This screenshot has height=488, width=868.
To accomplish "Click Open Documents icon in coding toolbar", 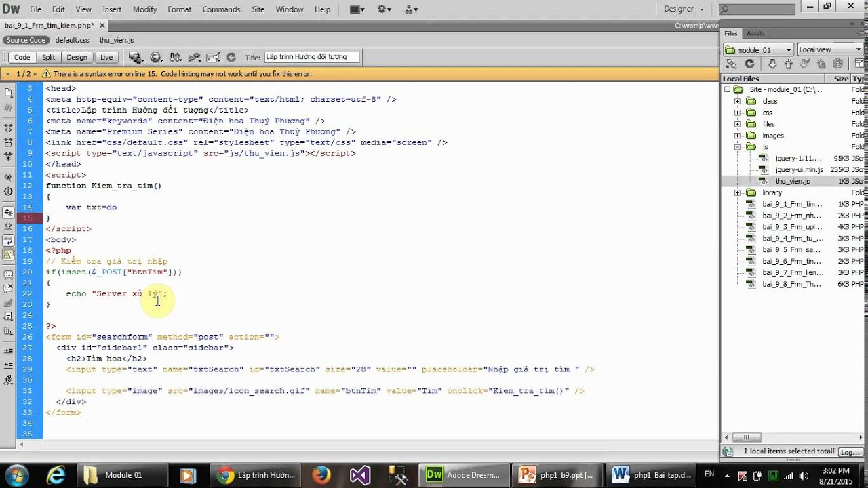I will (8, 93).
